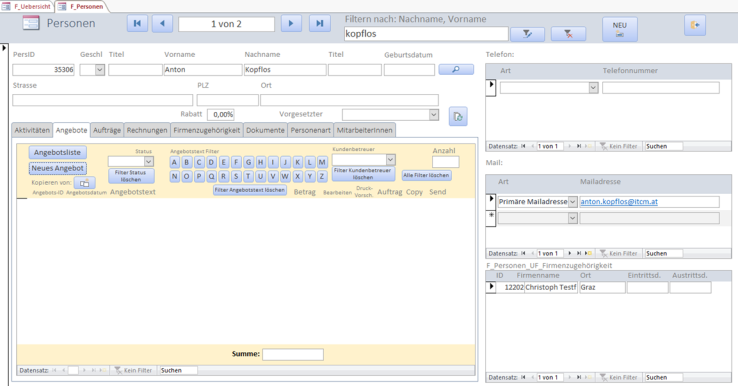Filter Angebotstext by letter Z
This screenshot has height=386, width=738.
pos(322,177)
